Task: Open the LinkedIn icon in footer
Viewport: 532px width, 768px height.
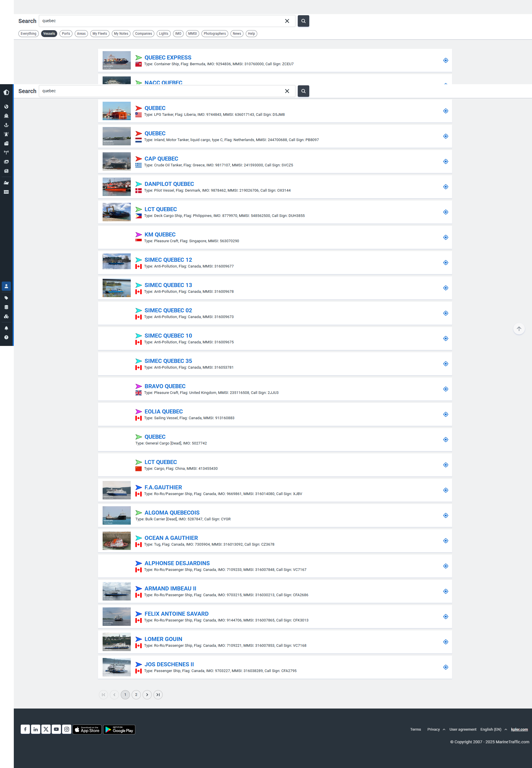Action: 36,729
